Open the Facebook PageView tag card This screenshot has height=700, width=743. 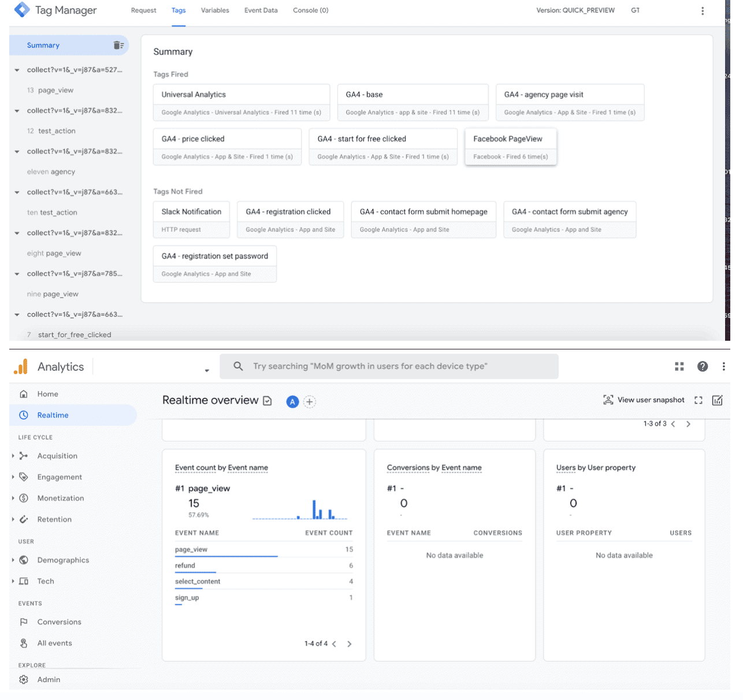511,147
